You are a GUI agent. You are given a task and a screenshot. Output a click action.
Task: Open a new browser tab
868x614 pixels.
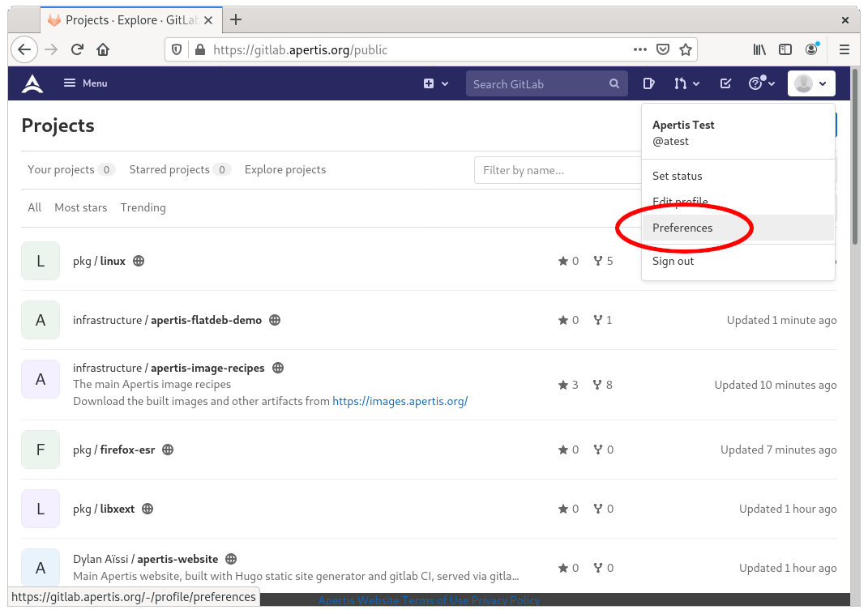tap(236, 20)
